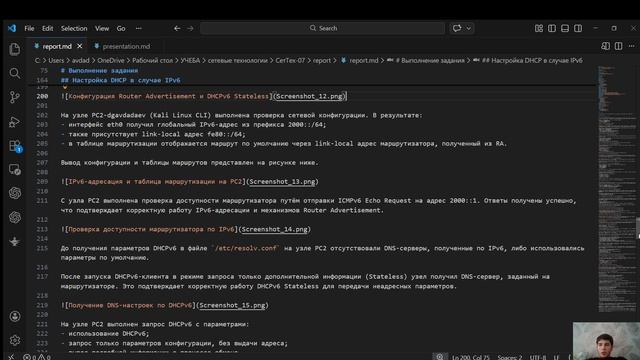The height and width of the screenshot is (360, 640).
Task: Click the /etc/resolv.conf inline code
Action: [245, 248]
